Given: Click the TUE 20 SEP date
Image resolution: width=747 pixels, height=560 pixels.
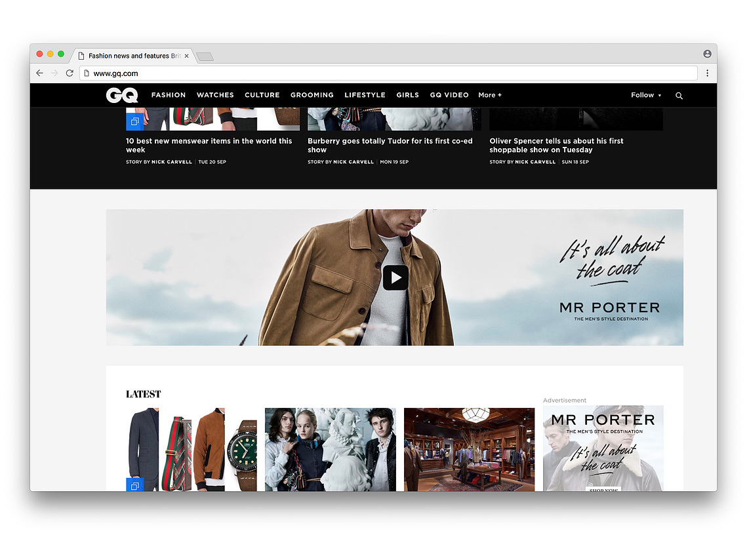Looking at the screenshot, I should [212, 162].
